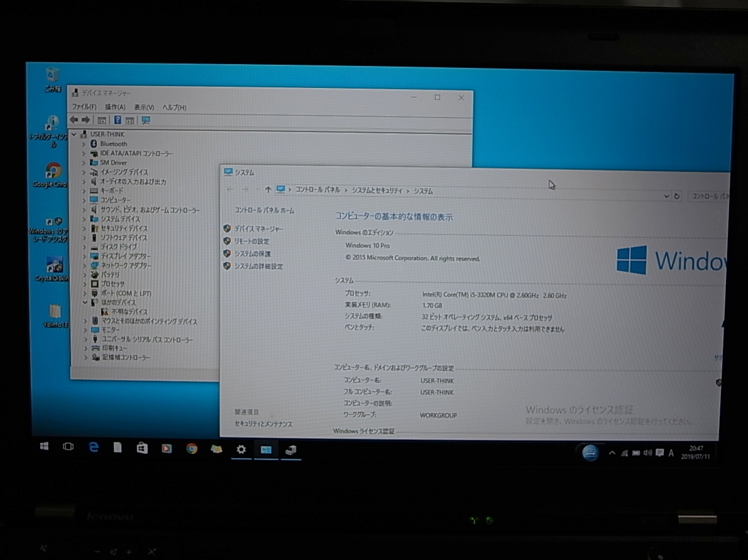Launch Google Chrome from taskbar
Image resolution: width=748 pixels, height=560 pixels.
(192, 449)
